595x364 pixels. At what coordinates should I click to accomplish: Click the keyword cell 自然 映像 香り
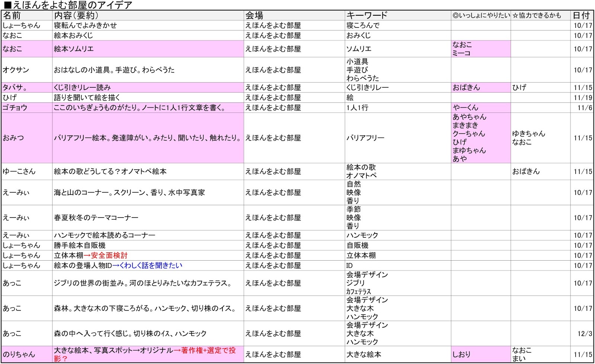pyautogui.click(x=398, y=193)
